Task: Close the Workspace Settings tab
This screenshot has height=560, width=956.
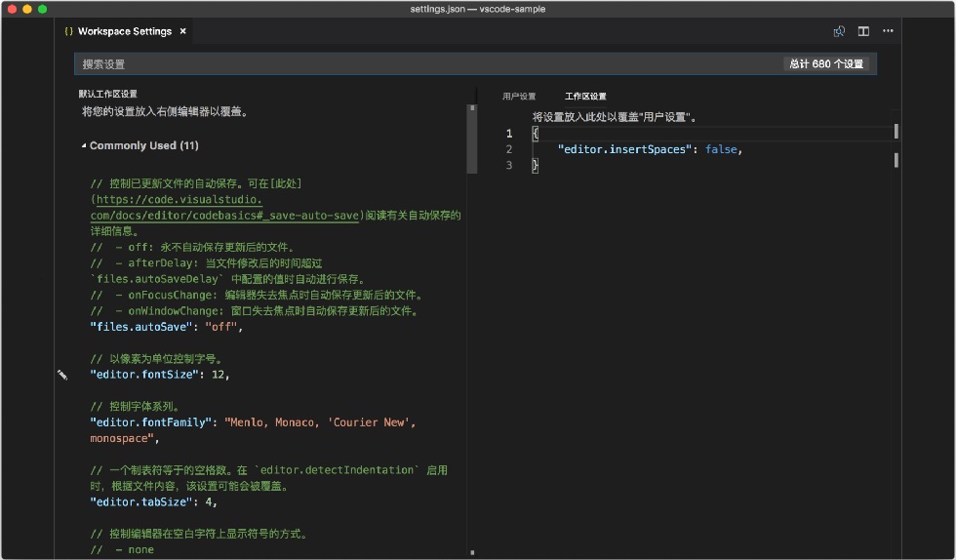Action: 183,31
